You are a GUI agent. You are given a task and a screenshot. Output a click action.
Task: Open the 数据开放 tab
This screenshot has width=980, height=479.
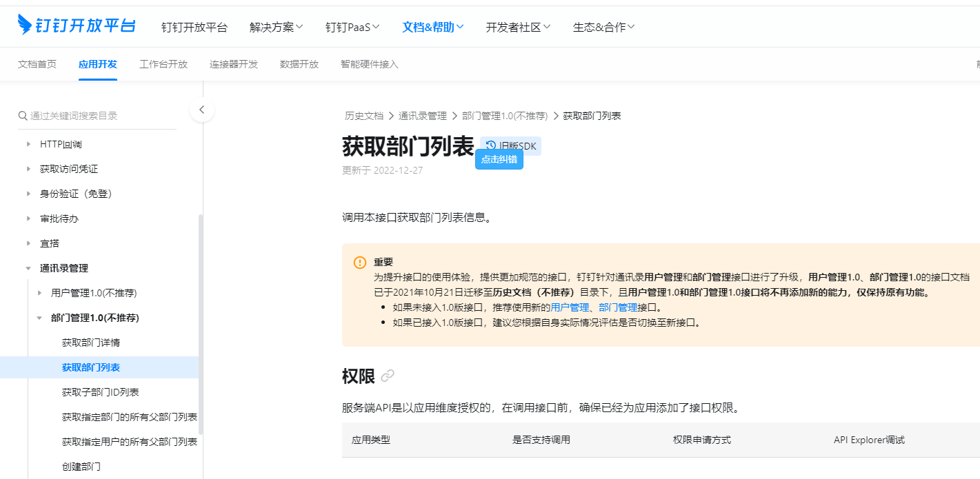click(299, 64)
